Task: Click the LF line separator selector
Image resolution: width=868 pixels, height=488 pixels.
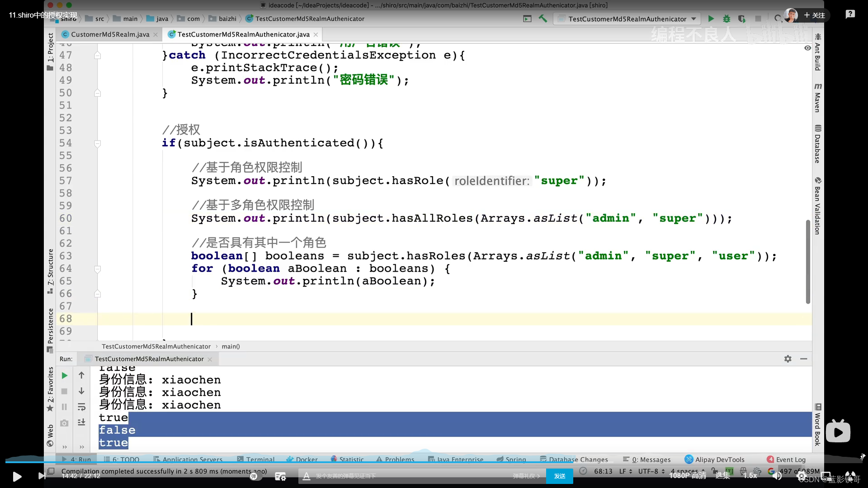Action: tap(626, 471)
